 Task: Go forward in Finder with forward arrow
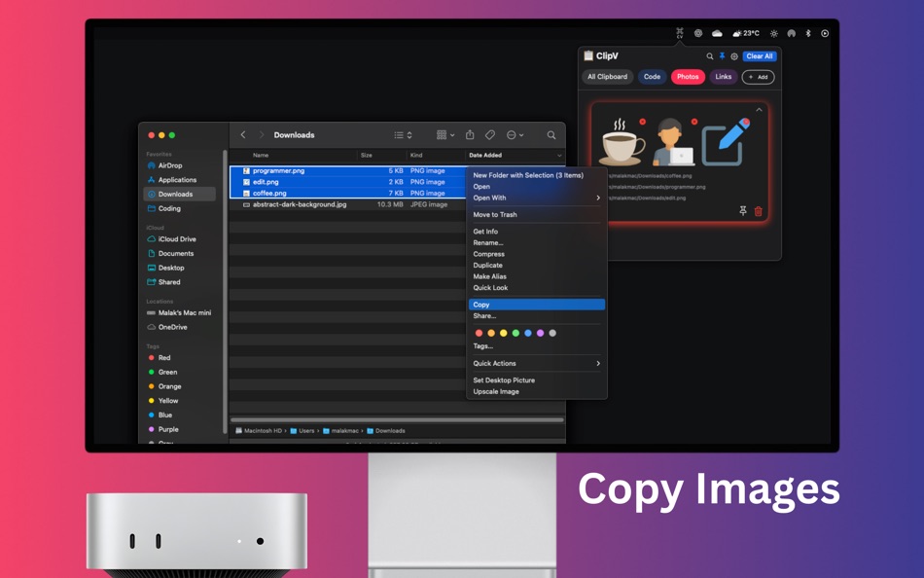point(262,135)
